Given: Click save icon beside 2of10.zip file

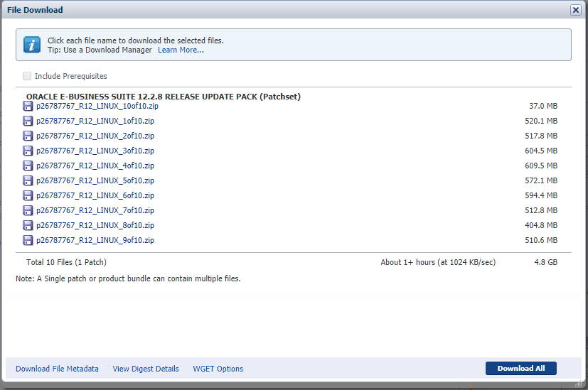Looking at the screenshot, I should (x=28, y=136).
